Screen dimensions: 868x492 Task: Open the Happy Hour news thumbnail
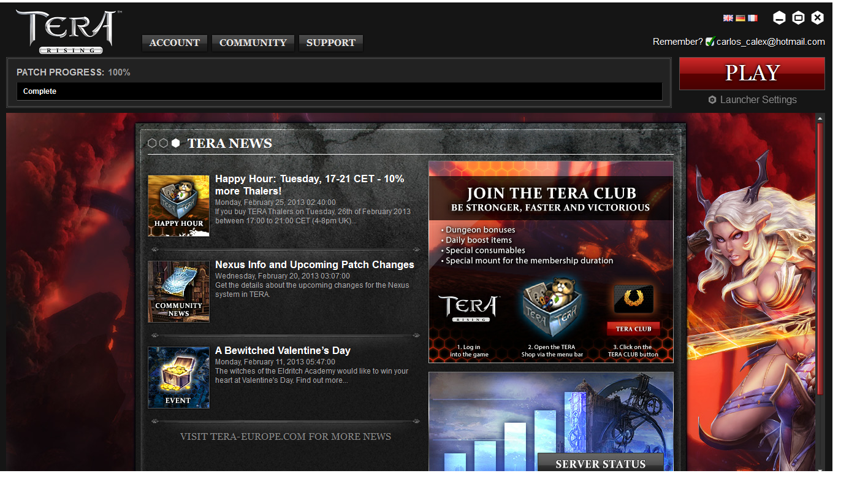[x=178, y=206]
